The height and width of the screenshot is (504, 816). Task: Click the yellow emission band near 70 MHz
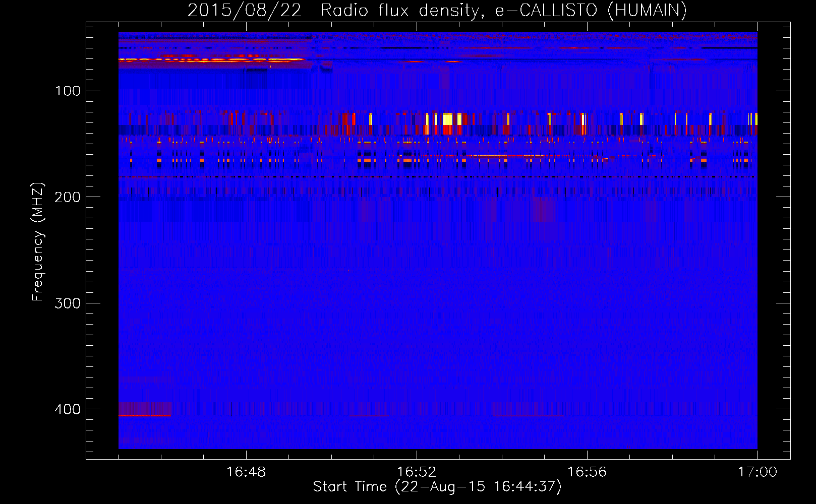click(212, 59)
